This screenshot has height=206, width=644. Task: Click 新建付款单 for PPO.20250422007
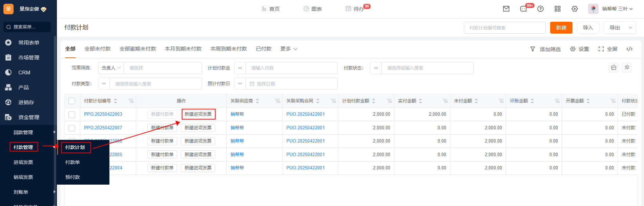tap(162, 128)
